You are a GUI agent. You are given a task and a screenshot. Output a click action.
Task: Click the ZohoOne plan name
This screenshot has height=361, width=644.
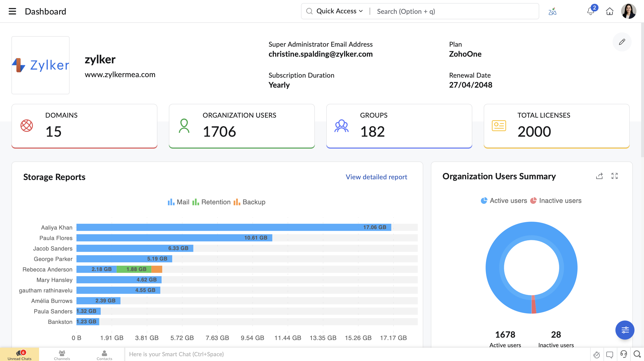click(465, 54)
